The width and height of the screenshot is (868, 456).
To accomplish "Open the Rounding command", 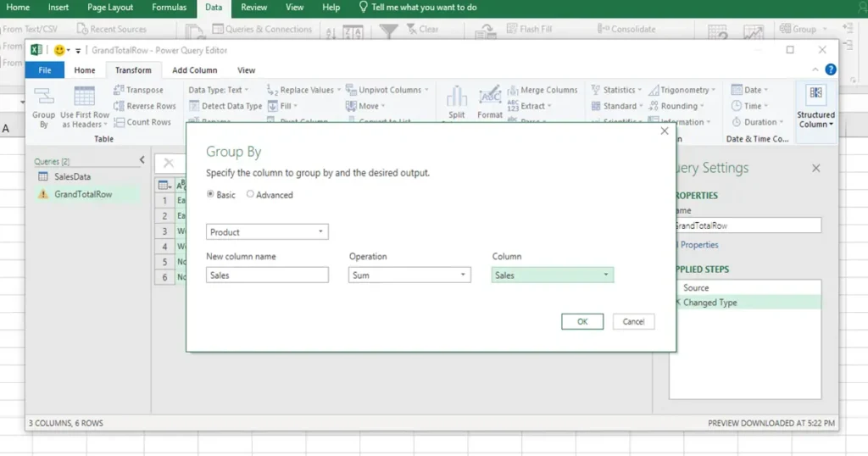I will pos(676,106).
